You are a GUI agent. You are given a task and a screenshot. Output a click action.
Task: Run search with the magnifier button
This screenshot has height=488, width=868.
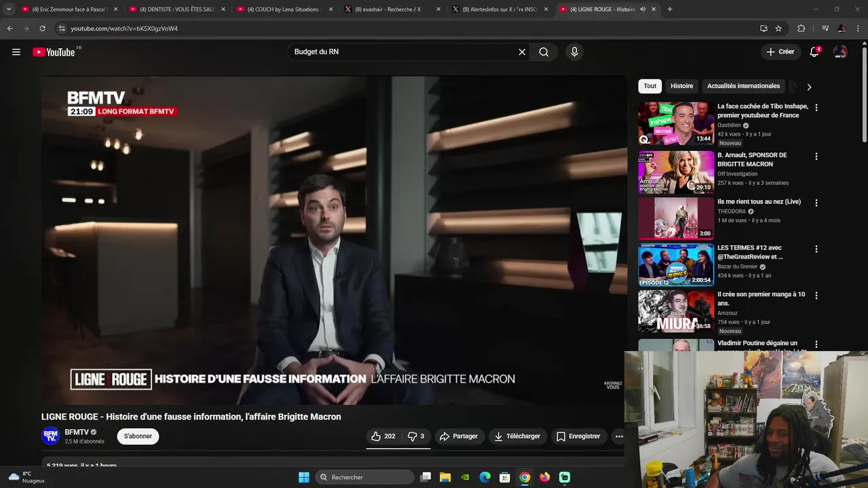544,52
